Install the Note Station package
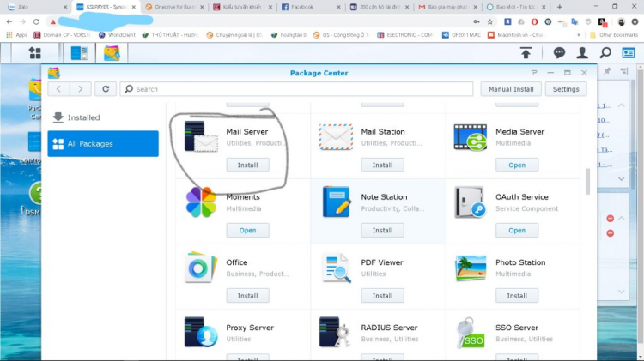This screenshot has height=361, width=644. click(382, 230)
